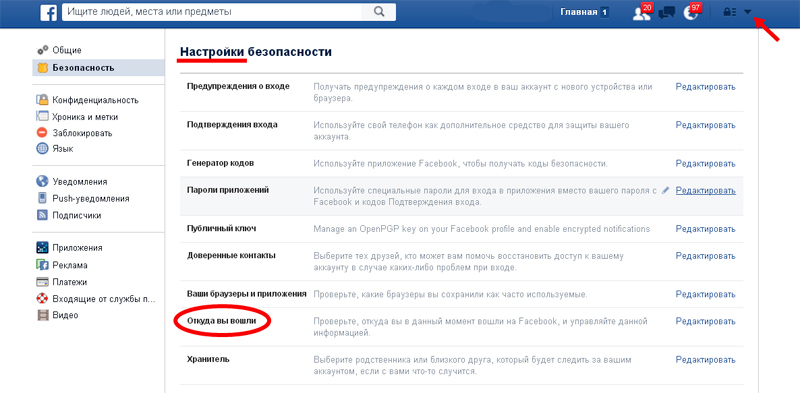
Task: Click the Входящие от службы lifebuoy icon
Action: (42, 299)
